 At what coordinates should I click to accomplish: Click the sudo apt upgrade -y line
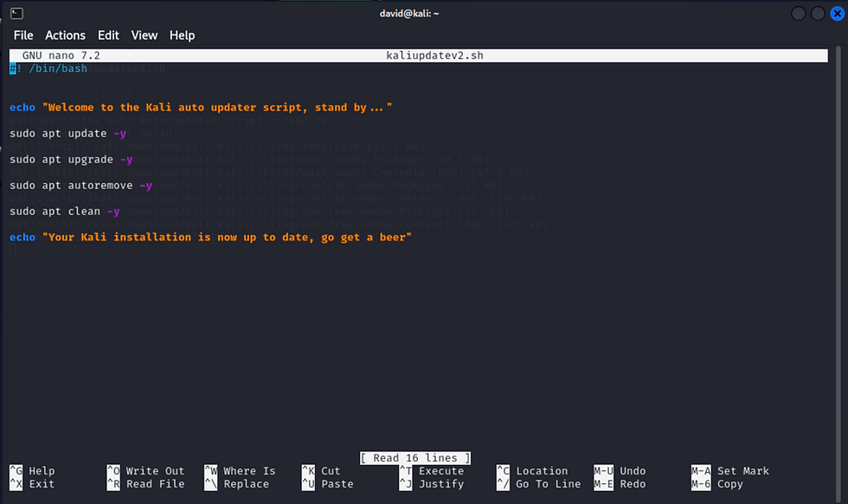coord(71,159)
